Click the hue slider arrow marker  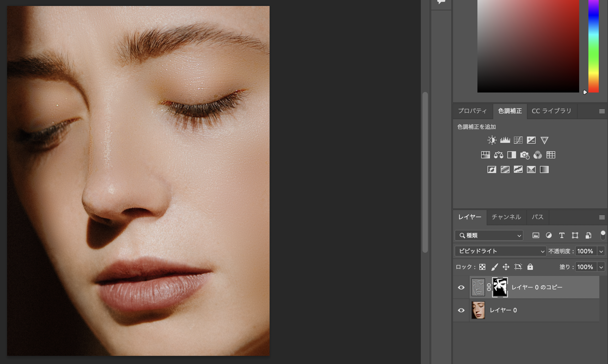coord(585,92)
